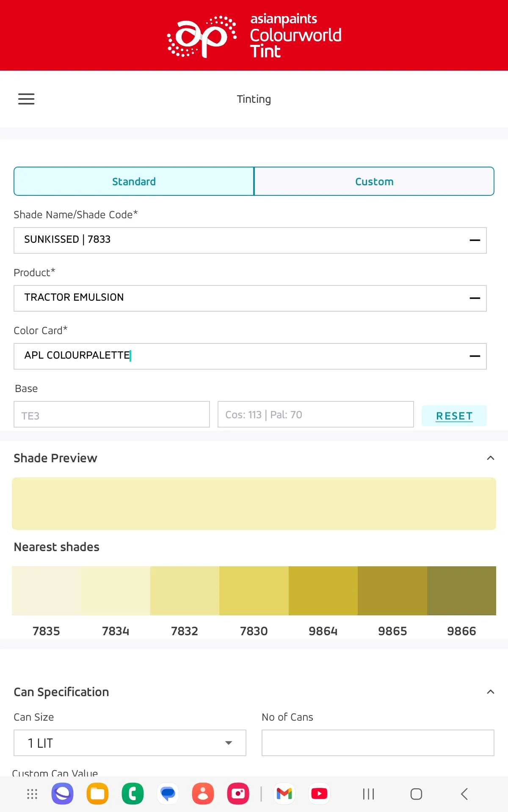Image resolution: width=508 pixels, height=812 pixels.
Task: Open the Messages app
Action: [168, 794]
